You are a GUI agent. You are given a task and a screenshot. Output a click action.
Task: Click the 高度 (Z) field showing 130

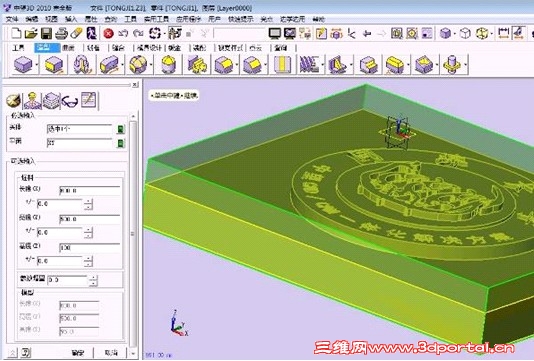pos(90,247)
